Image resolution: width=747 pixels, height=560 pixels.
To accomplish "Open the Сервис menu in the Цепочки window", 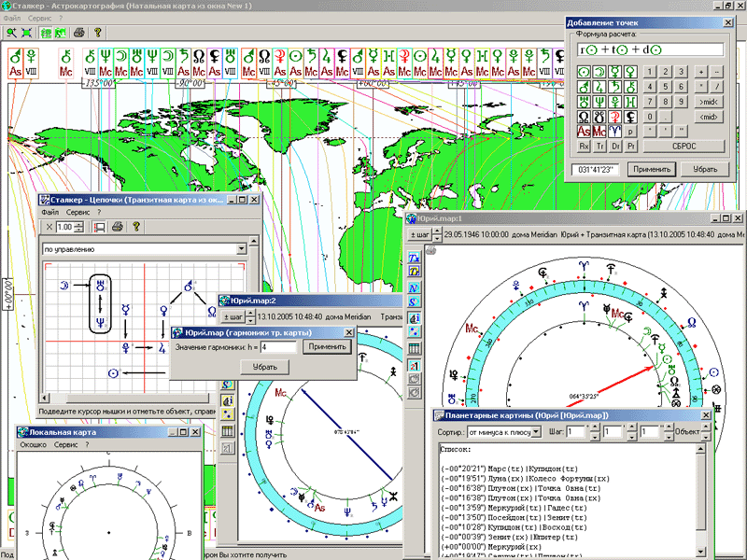I will coord(78,212).
